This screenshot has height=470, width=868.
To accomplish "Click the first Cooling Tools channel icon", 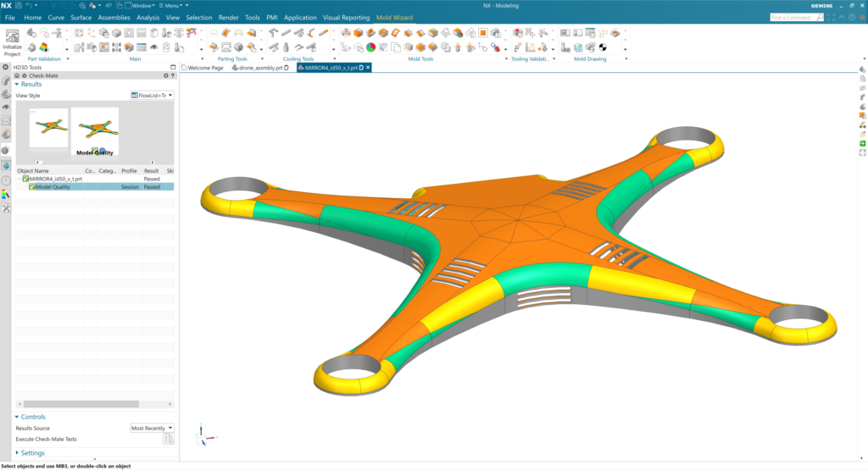I will point(273,33).
